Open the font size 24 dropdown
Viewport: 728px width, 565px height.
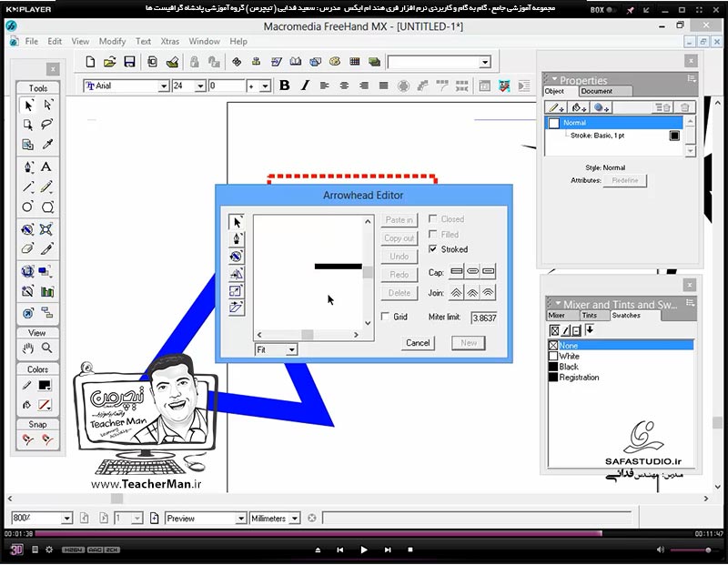(x=200, y=86)
